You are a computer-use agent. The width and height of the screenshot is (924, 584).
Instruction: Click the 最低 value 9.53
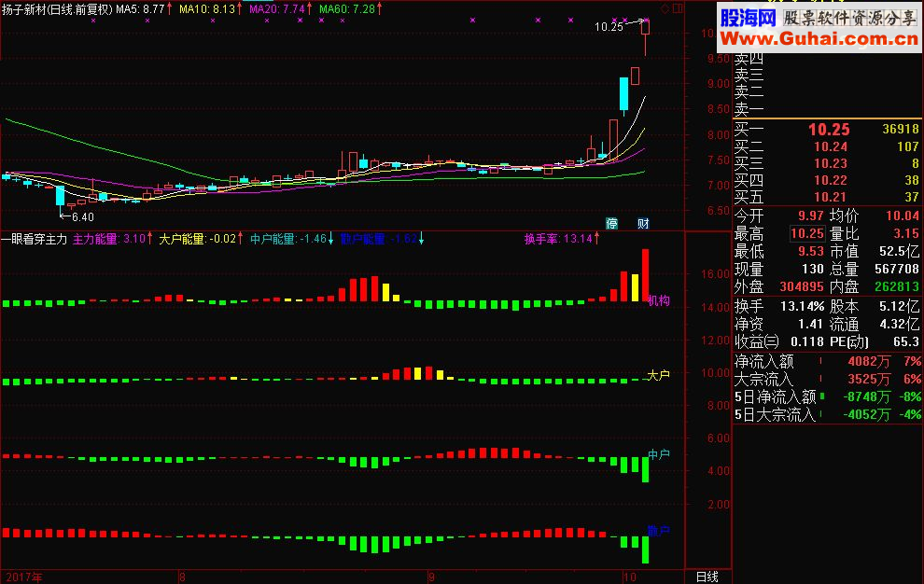click(811, 251)
